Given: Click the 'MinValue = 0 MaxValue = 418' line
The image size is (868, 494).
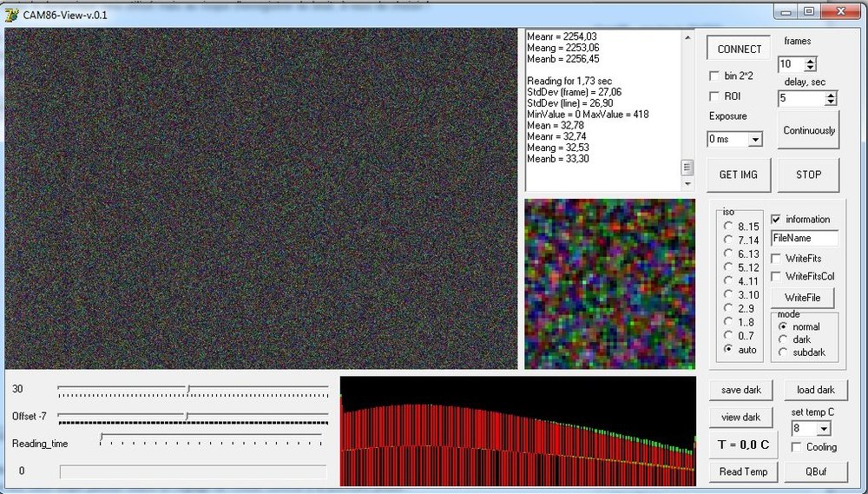Looking at the screenshot, I should [x=588, y=114].
